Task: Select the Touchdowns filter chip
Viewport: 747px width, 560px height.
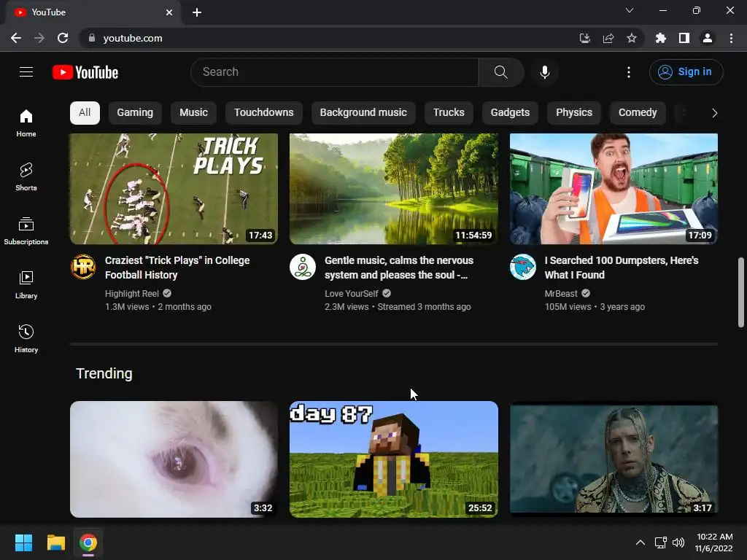Action: pyautogui.click(x=264, y=113)
